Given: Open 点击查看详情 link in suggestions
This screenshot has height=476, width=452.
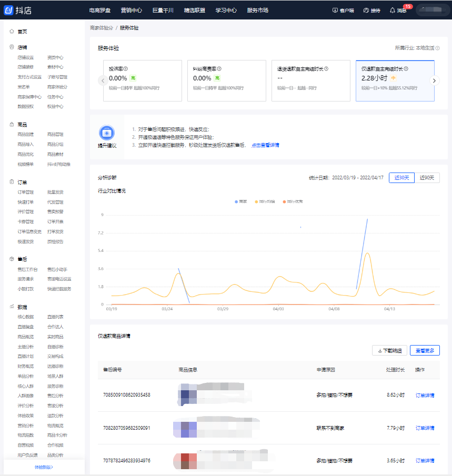Looking at the screenshot, I should pos(265,145).
